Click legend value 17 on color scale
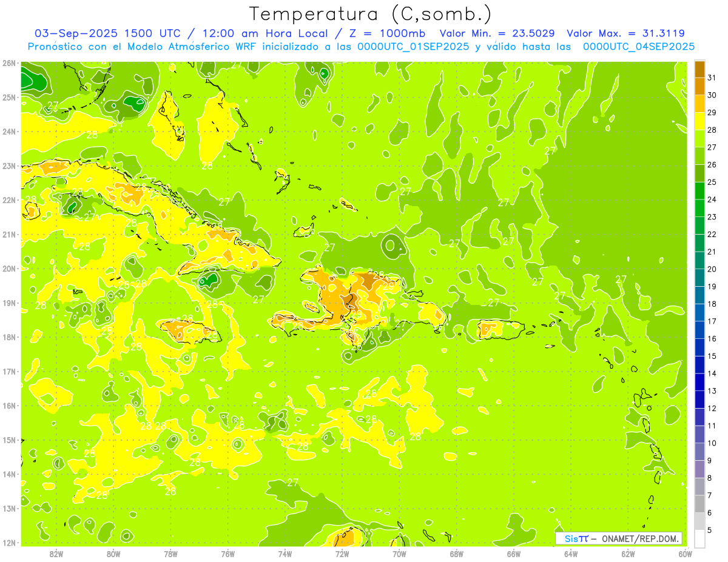The image size is (728, 562). [x=712, y=321]
